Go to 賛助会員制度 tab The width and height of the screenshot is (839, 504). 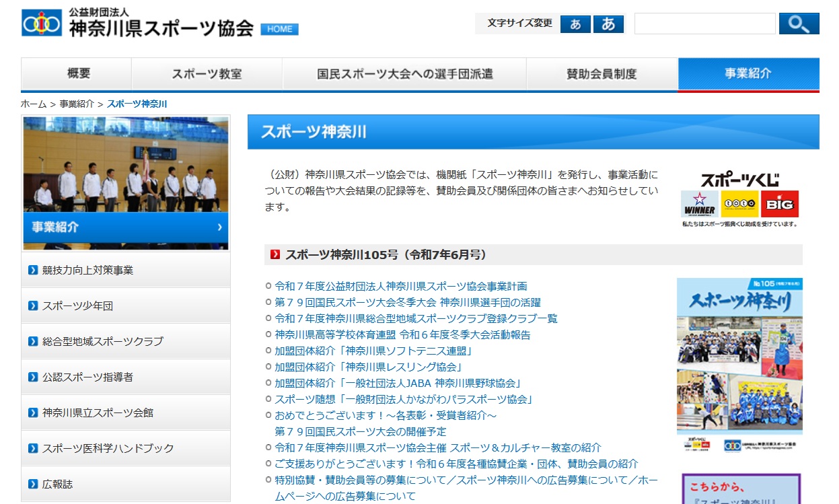click(x=601, y=74)
